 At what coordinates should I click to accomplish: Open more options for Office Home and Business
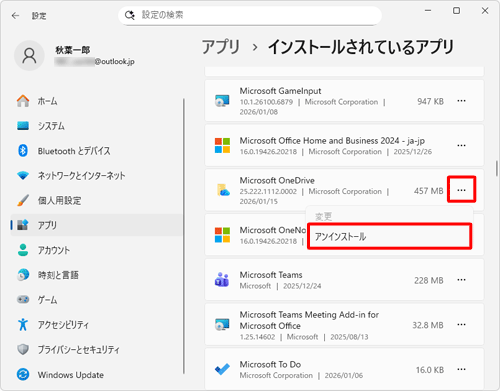461,145
